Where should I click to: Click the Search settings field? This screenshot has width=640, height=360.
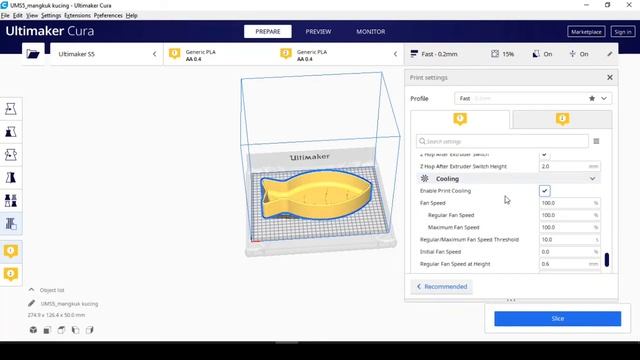coord(502,141)
